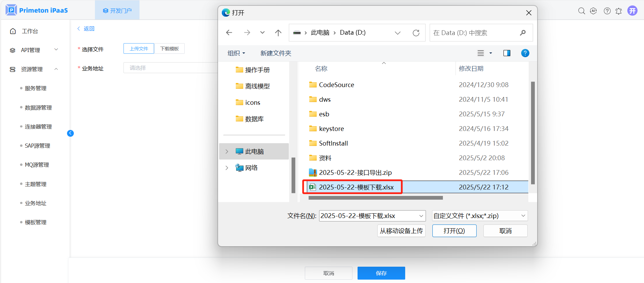Click the notification bell icon
Image resolution: width=644 pixels, height=283 pixels.
pos(618,11)
